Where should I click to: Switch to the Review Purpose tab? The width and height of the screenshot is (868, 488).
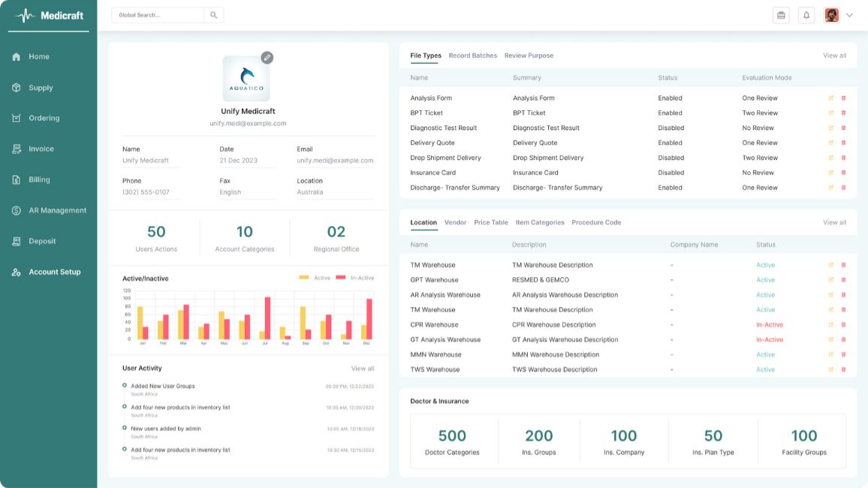tap(529, 56)
